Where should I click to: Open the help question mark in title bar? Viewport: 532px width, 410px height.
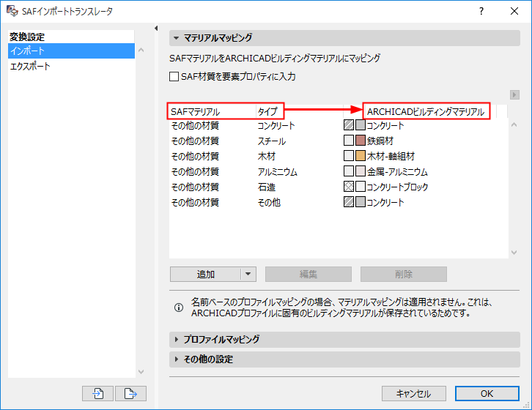coord(481,11)
